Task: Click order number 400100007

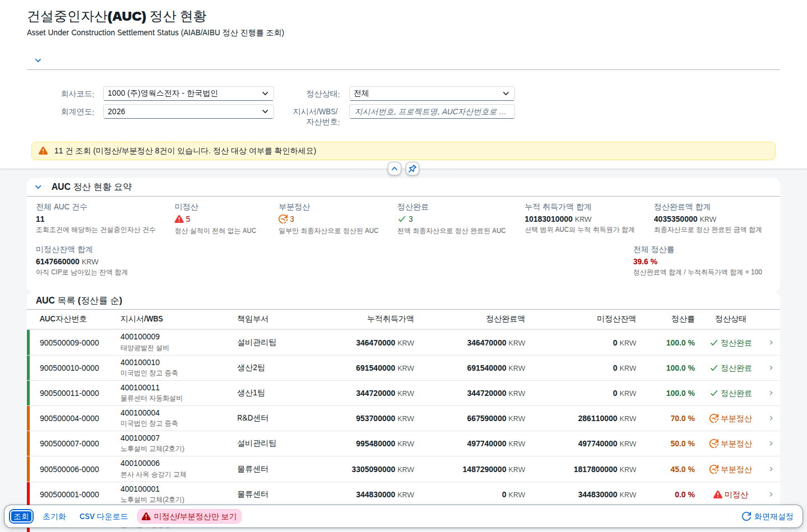Action: (140, 438)
